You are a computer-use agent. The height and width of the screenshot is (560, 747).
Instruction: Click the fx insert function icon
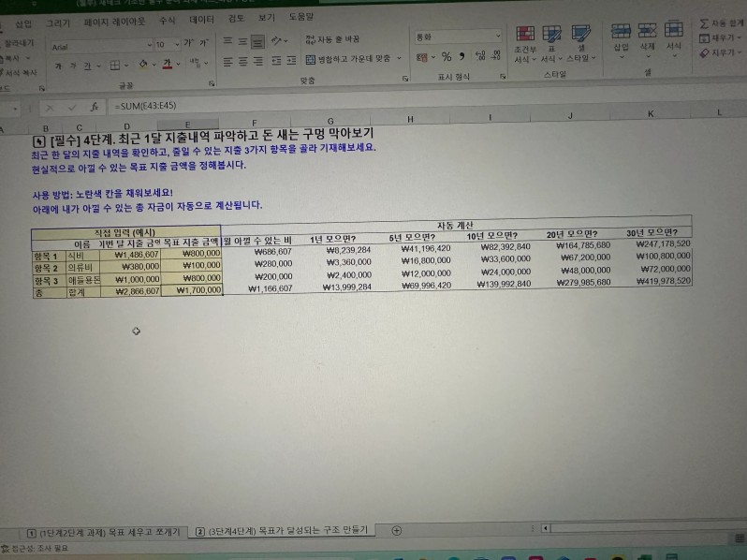[95, 108]
